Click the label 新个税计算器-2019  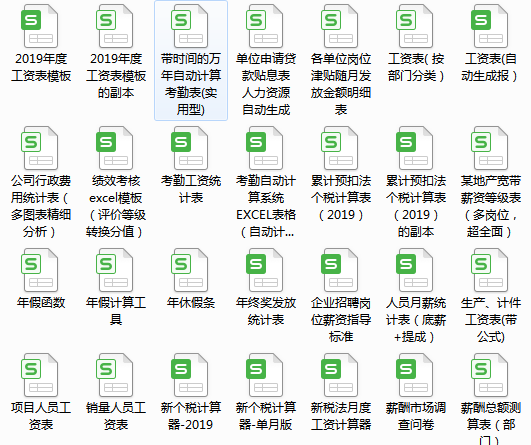[x=191, y=416]
